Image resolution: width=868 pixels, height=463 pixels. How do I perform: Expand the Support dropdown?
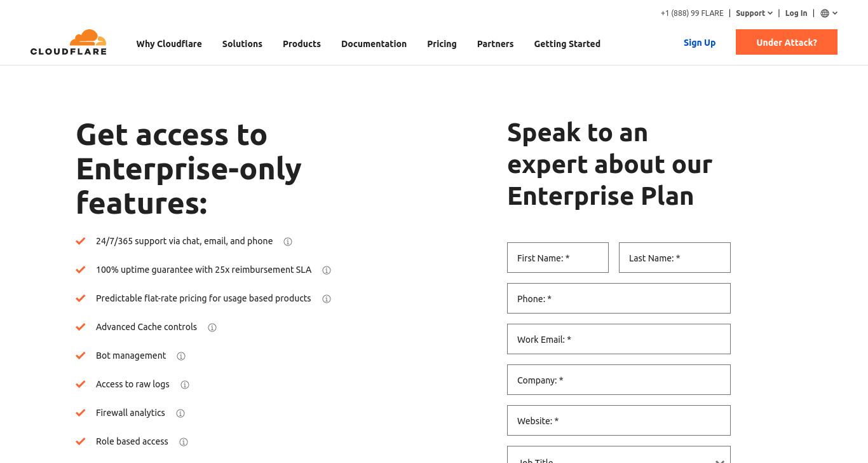(754, 13)
